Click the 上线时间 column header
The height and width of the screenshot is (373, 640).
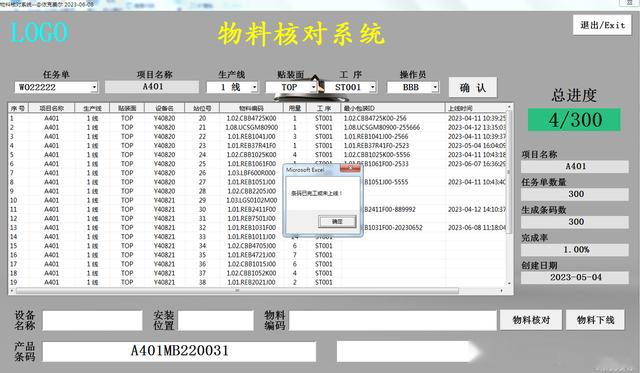pyautogui.click(x=476, y=108)
